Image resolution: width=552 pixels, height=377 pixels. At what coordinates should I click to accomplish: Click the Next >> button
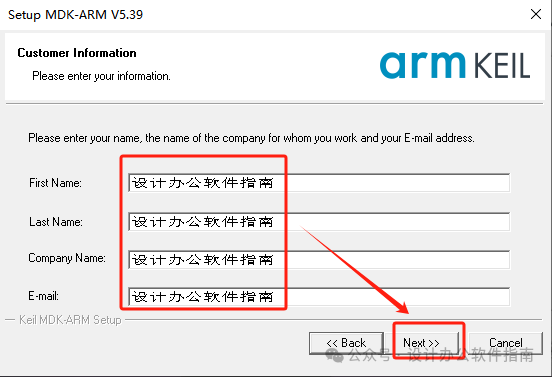click(x=422, y=343)
